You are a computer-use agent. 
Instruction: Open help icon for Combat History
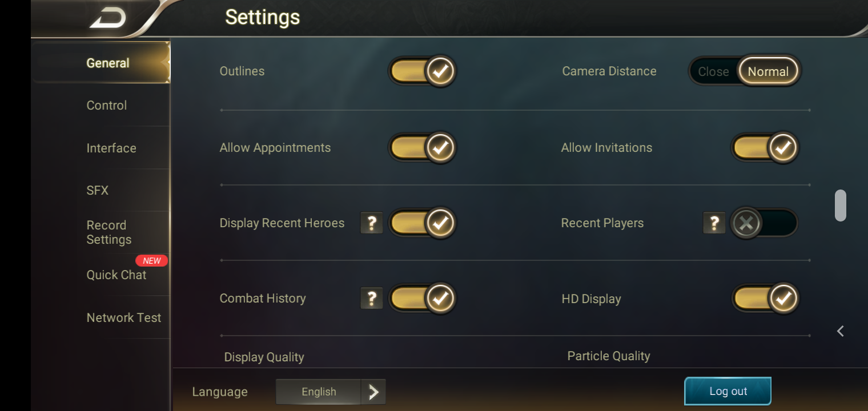[x=371, y=298]
